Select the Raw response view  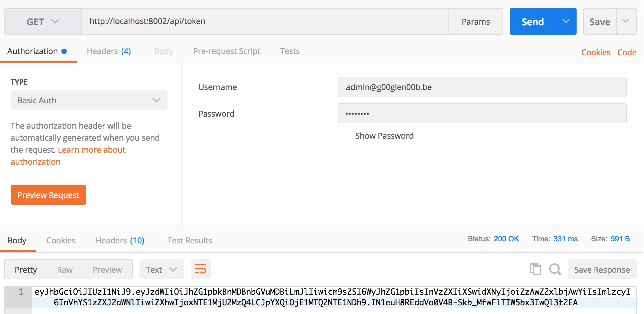[x=64, y=269]
